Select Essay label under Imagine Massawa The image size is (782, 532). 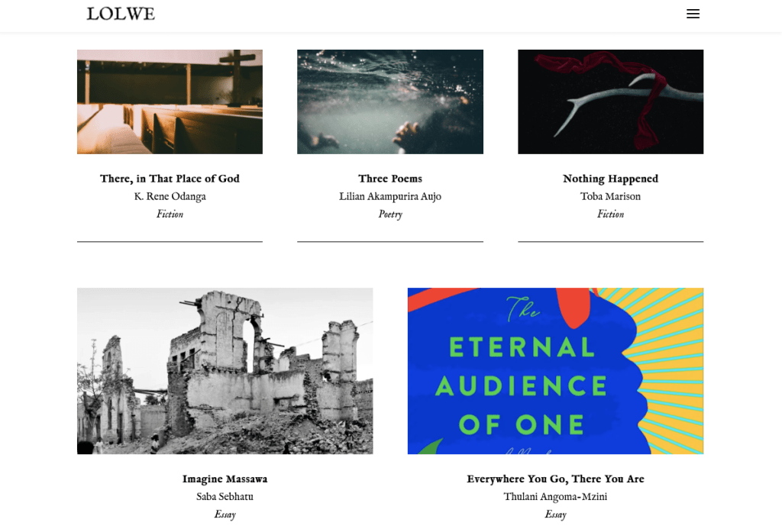[225, 514]
